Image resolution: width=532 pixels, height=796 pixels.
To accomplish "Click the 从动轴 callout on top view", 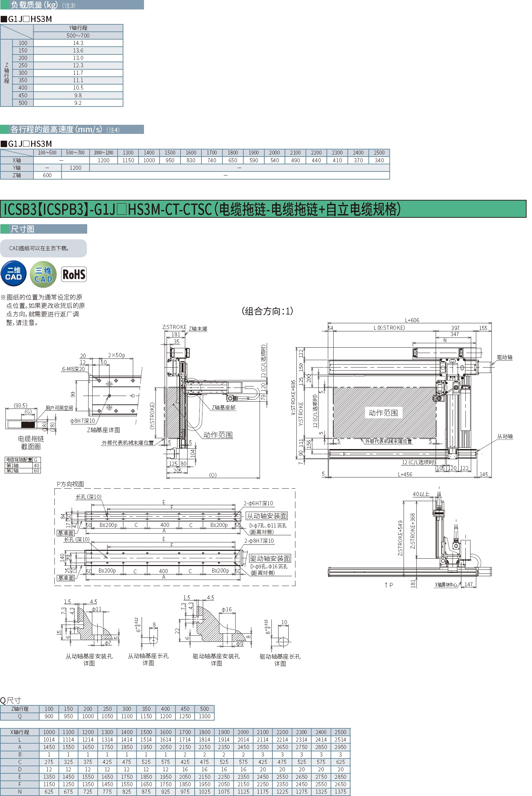I will 505,436.
